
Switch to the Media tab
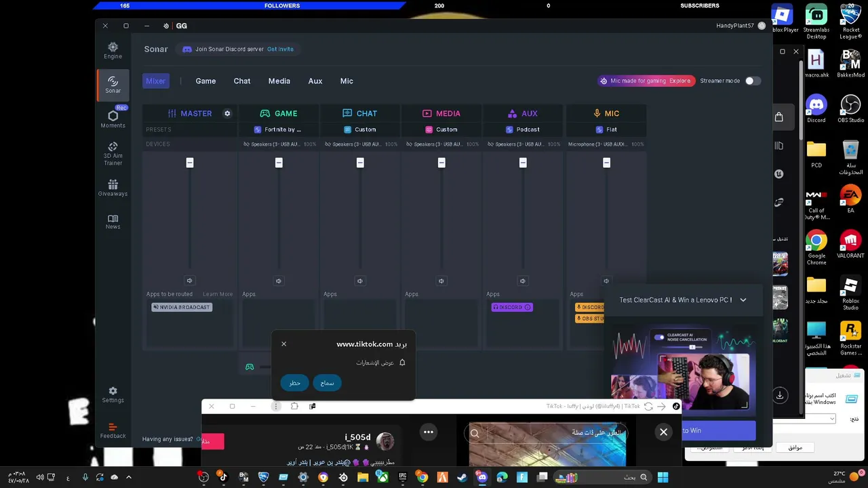(279, 81)
